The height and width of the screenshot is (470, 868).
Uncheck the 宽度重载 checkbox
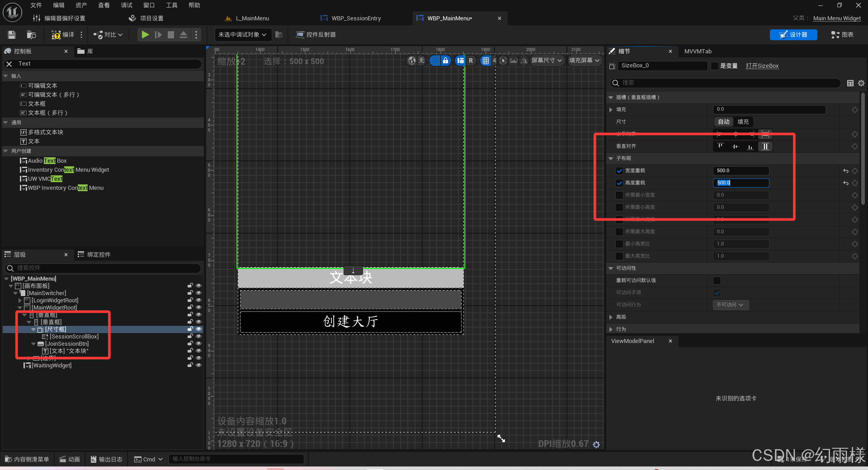[x=619, y=171]
